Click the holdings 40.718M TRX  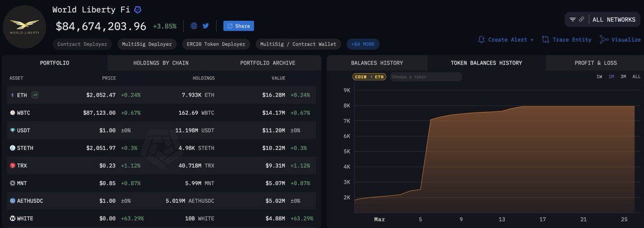pos(196,166)
